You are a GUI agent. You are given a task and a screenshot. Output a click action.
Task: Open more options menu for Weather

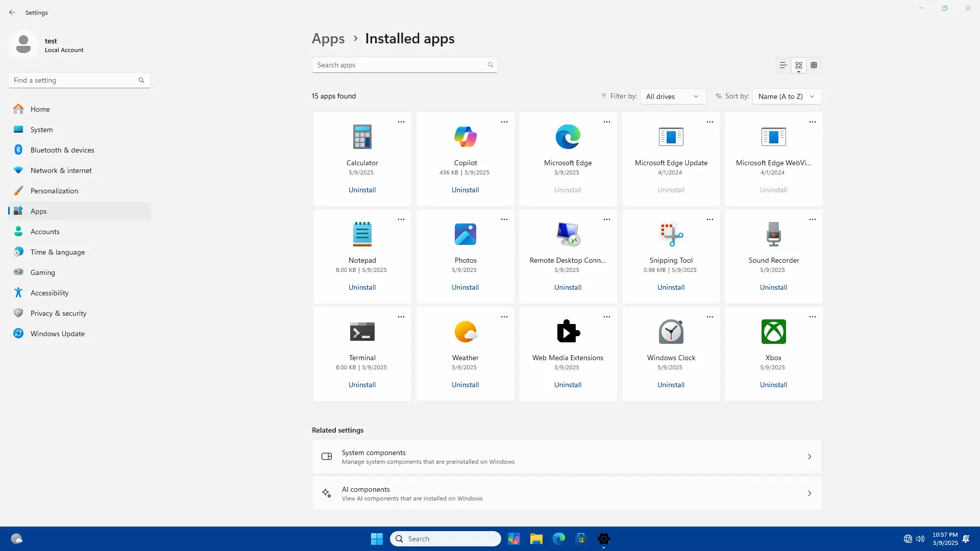504,317
